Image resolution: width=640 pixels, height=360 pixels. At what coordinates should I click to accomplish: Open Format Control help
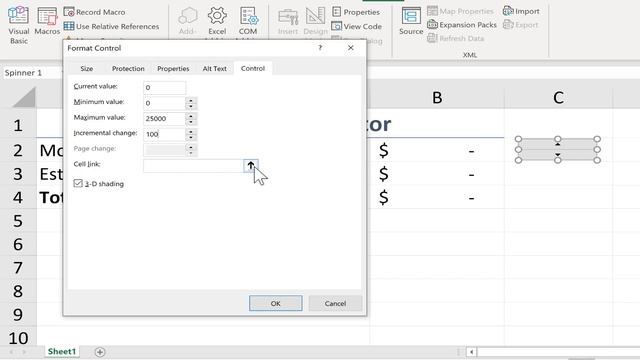click(320, 48)
